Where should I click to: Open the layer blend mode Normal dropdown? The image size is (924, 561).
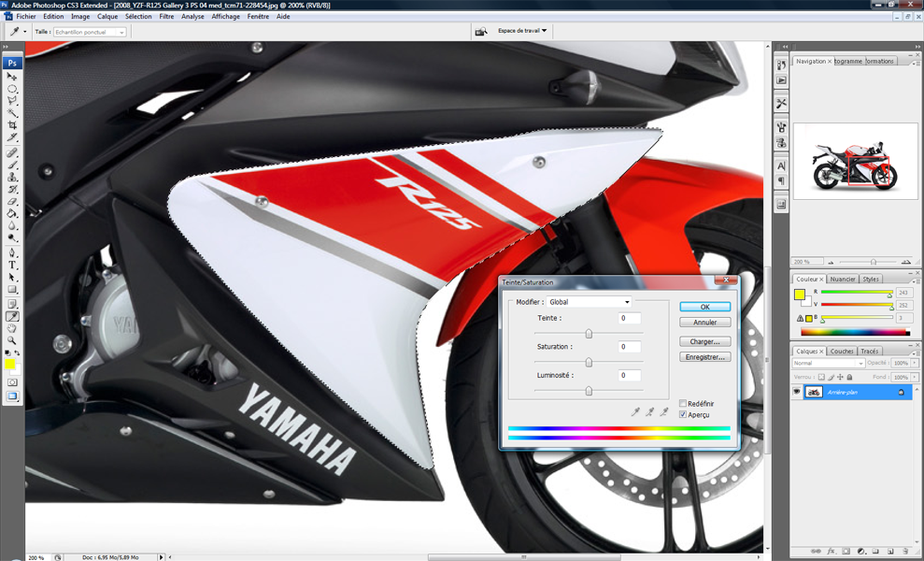pyautogui.click(x=828, y=363)
